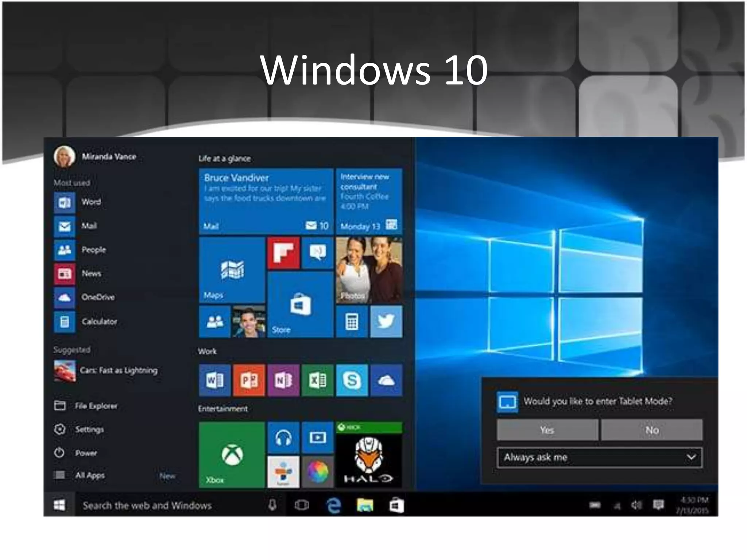Click Power in the Start menu
747x560 pixels.
point(76,453)
